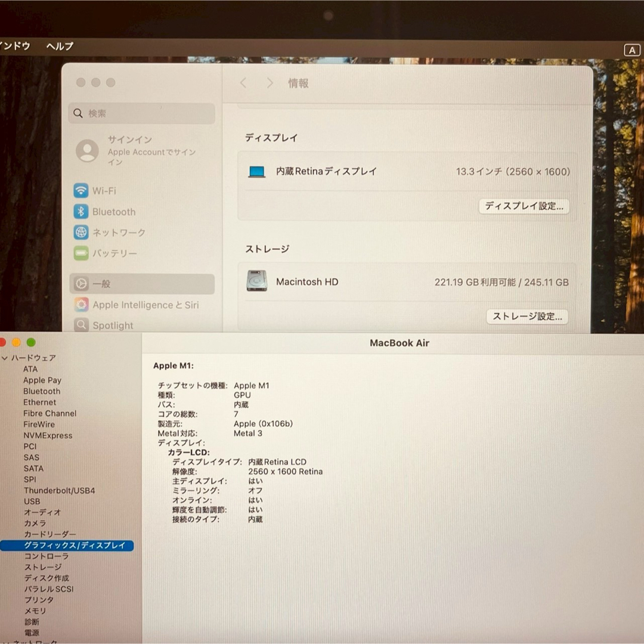The image size is (644, 644).
Task: Click the laptop icon for 内蔵Retinaディスプレイ
Action: 257,171
